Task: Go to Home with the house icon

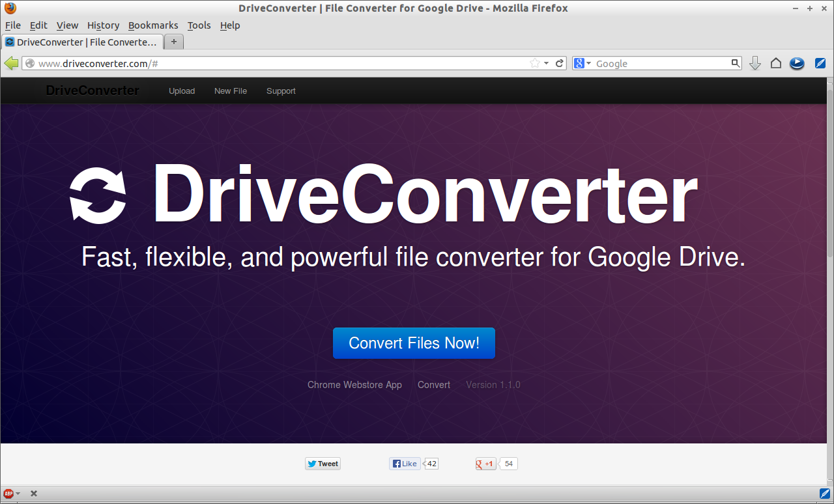Action: 776,63
